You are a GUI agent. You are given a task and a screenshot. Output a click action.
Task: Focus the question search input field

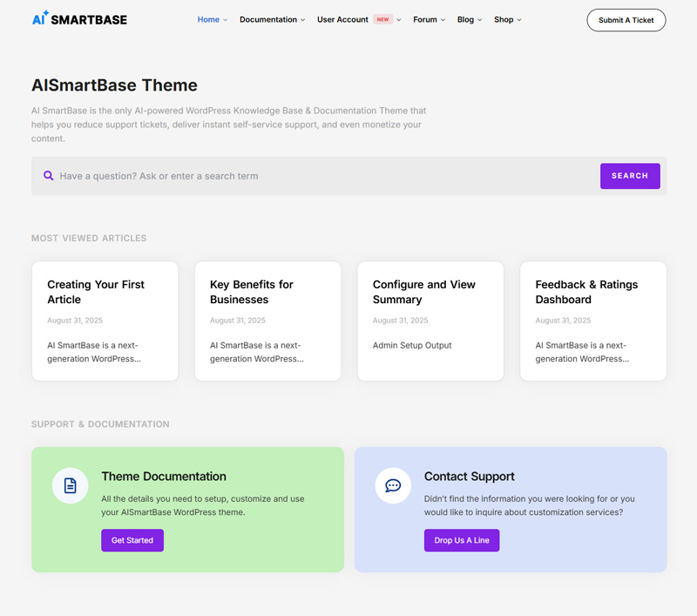[x=322, y=176]
